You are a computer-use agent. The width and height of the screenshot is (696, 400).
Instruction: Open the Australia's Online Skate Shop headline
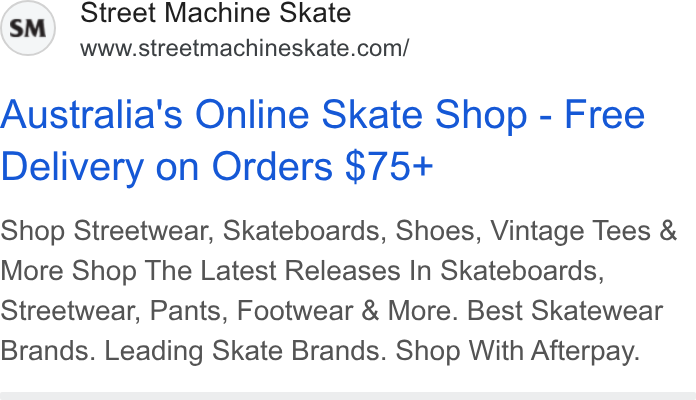322,140
